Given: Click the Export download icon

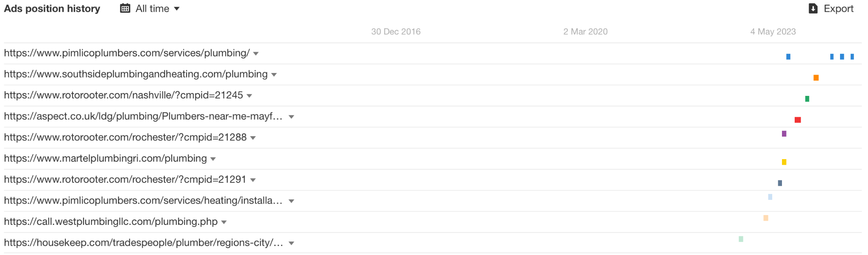Looking at the screenshot, I should point(812,8).
